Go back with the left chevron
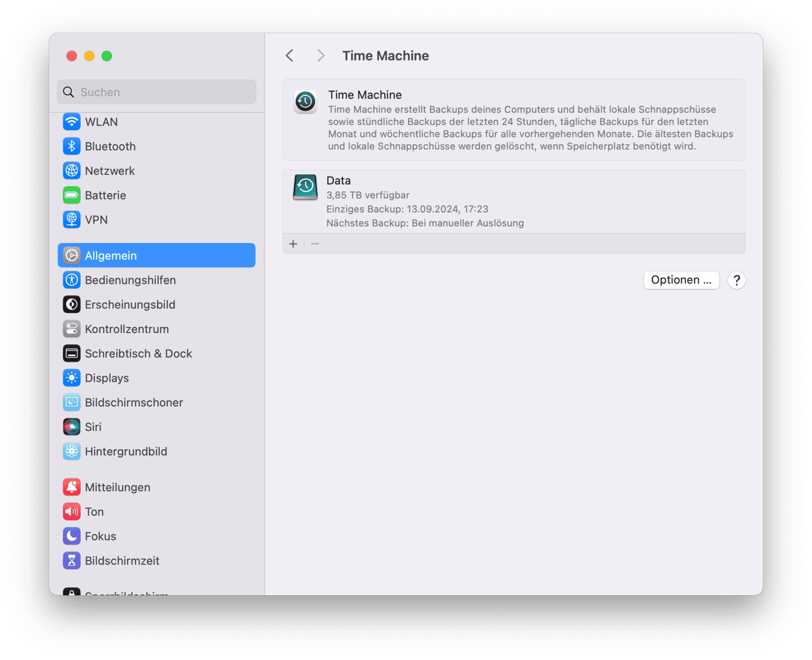Viewport: 812px width, 660px height. (289, 55)
